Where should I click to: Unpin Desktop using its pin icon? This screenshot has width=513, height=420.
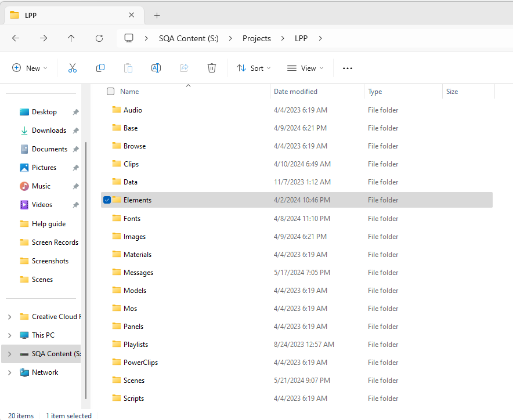tap(75, 112)
